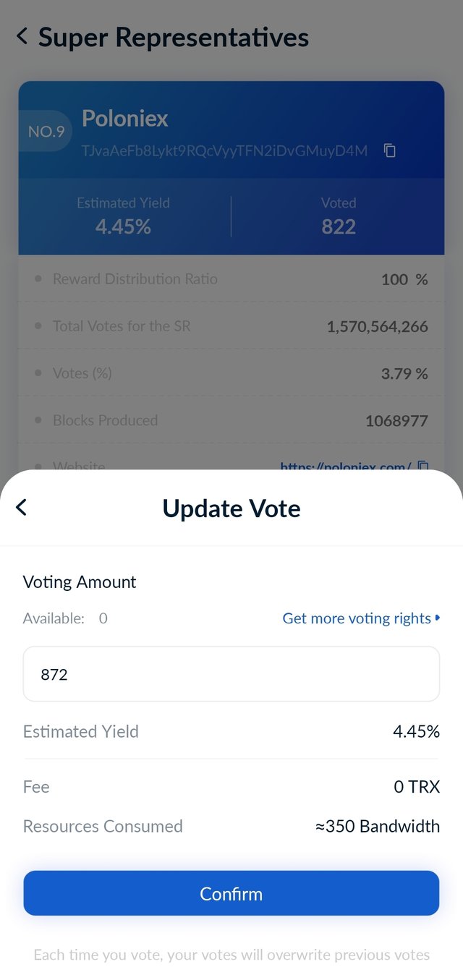Open the poloniex.com website link

(x=346, y=466)
